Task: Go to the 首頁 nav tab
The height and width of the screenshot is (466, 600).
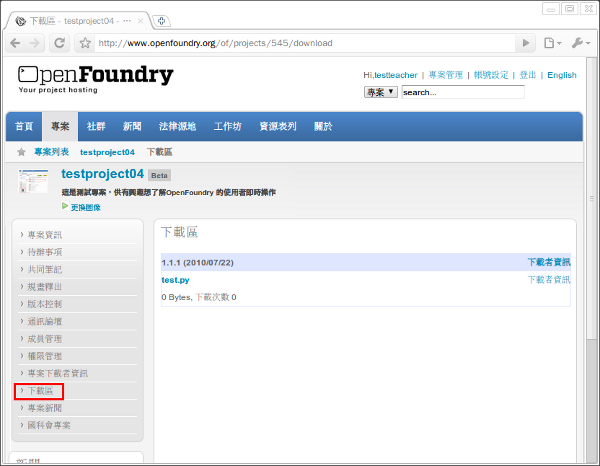Action: [x=24, y=126]
